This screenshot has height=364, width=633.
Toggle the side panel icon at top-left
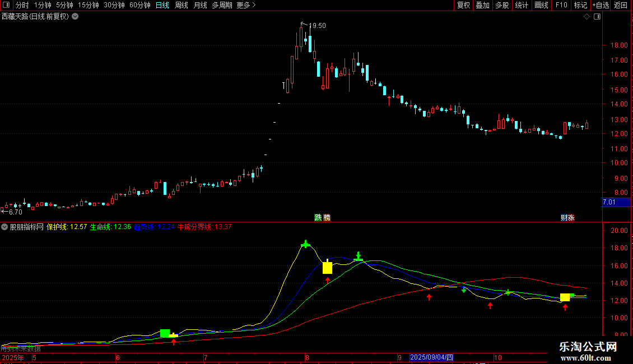[x=6, y=5]
